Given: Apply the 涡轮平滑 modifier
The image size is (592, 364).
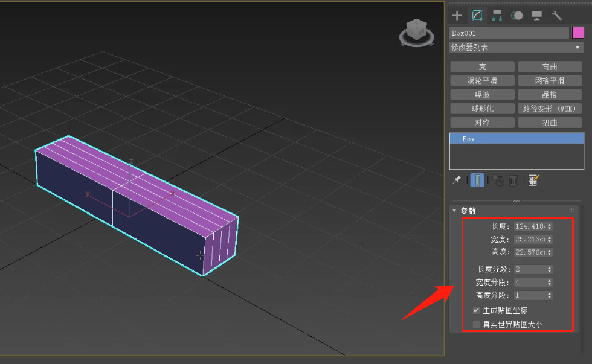Looking at the screenshot, I should [482, 81].
